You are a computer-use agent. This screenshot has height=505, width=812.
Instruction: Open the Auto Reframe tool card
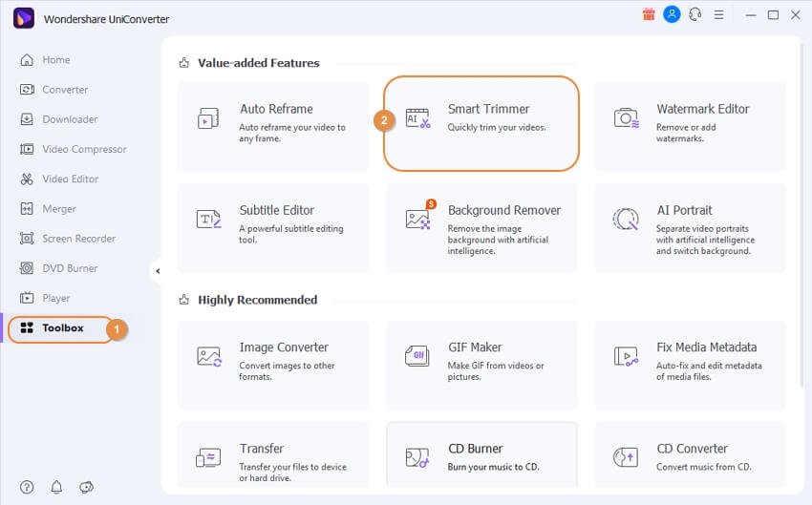click(x=273, y=126)
